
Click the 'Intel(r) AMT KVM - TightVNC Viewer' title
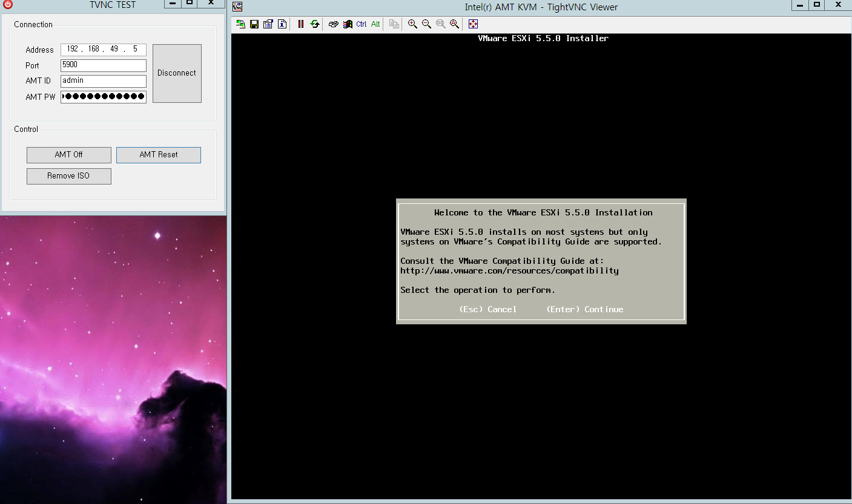[541, 7]
